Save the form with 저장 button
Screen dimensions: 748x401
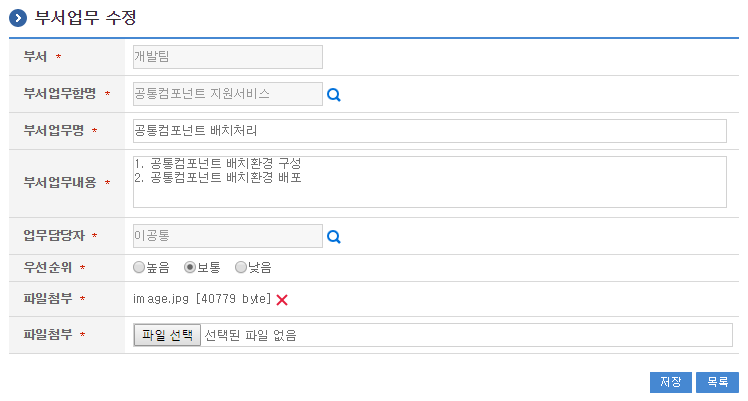click(670, 382)
